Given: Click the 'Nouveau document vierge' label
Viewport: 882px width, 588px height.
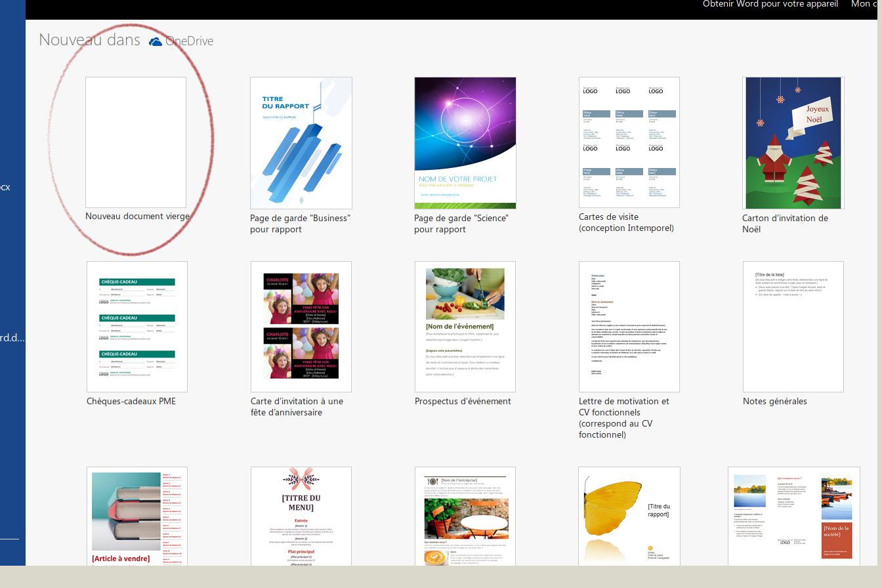Looking at the screenshot, I should [x=138, y=216].
